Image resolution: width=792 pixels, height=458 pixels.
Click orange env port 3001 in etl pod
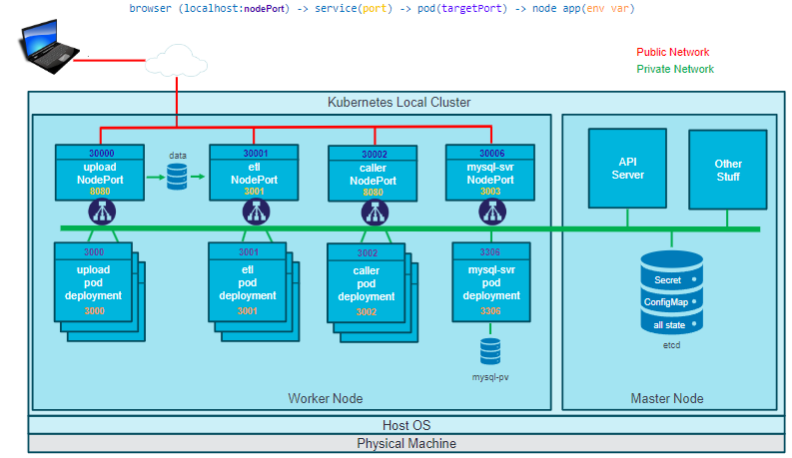248,311
